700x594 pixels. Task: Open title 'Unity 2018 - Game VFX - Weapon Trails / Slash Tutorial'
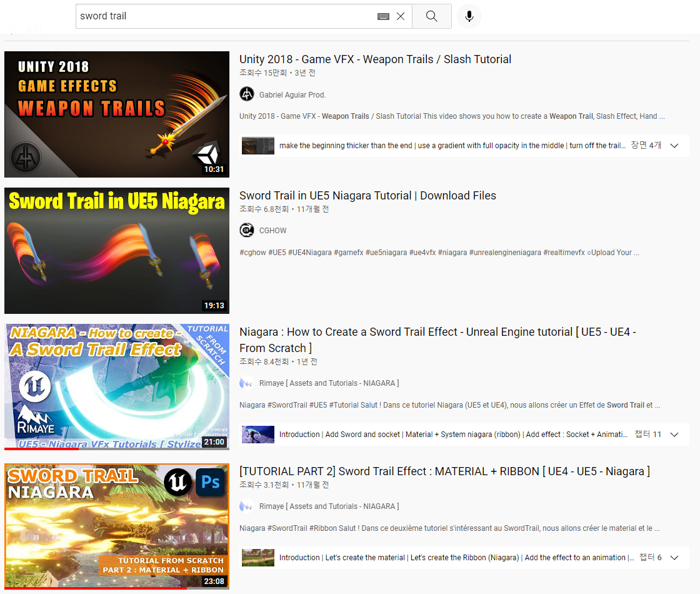click(375, 59)
